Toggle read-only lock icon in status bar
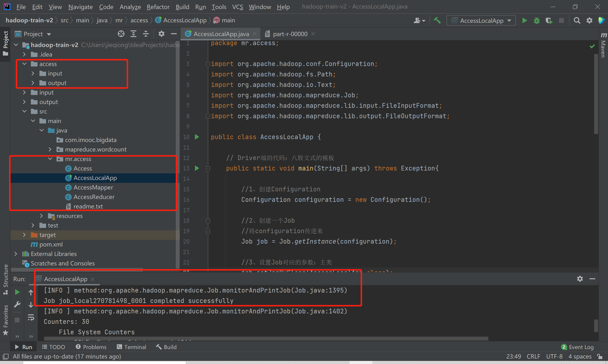 (x=600, y=356)
